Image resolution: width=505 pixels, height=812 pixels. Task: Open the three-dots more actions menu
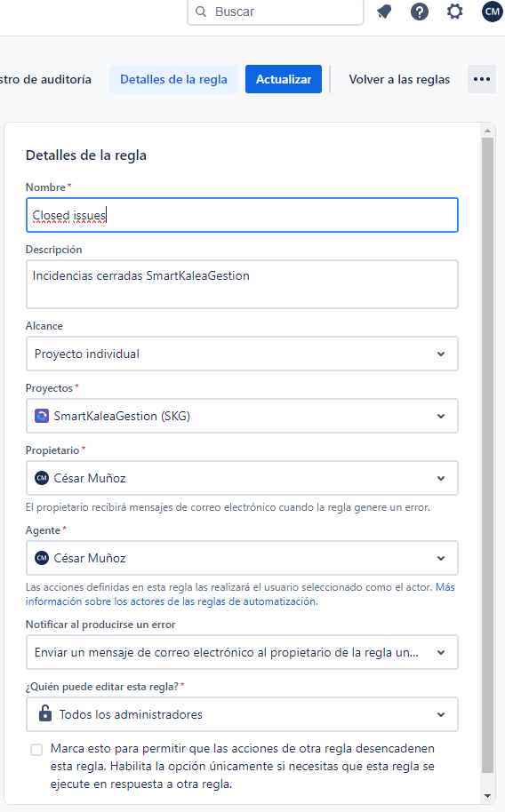(x=482, y=79)
